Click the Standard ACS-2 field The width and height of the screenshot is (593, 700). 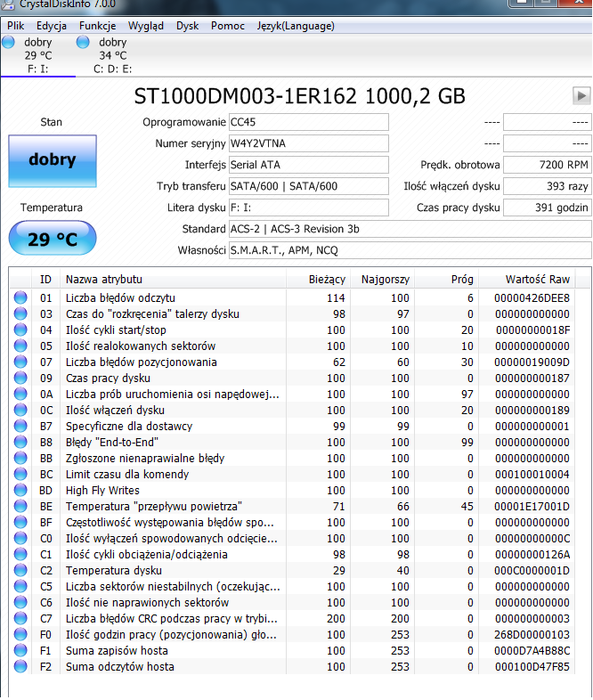click(410, 230)
